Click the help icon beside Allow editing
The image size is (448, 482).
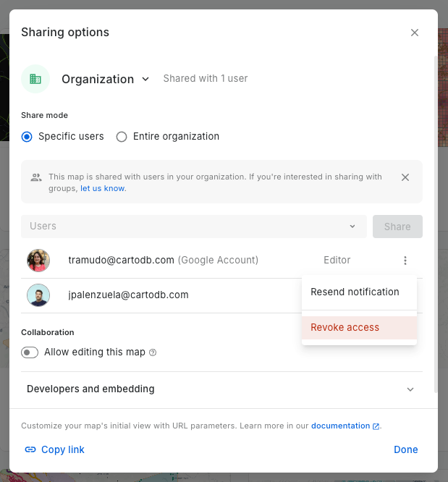[x=153, y=352]
